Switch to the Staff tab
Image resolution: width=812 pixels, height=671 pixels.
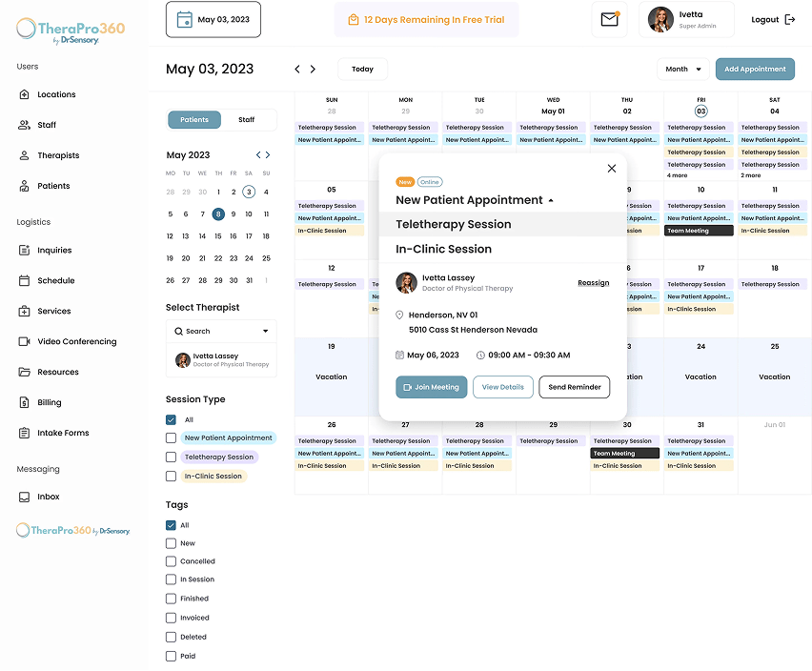(x=247, y=119)
